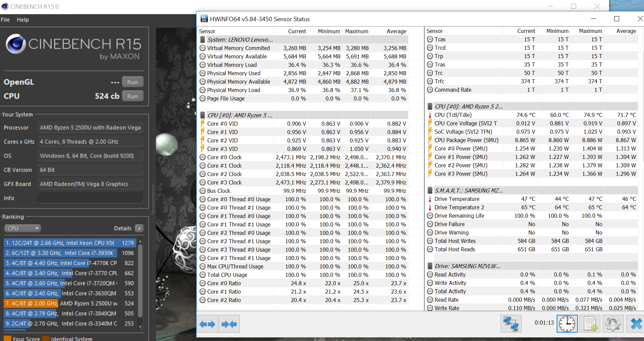Click the Cinebench title bar logo icon
This screenshot has height=341, width=644.
[x=5, y=6]
